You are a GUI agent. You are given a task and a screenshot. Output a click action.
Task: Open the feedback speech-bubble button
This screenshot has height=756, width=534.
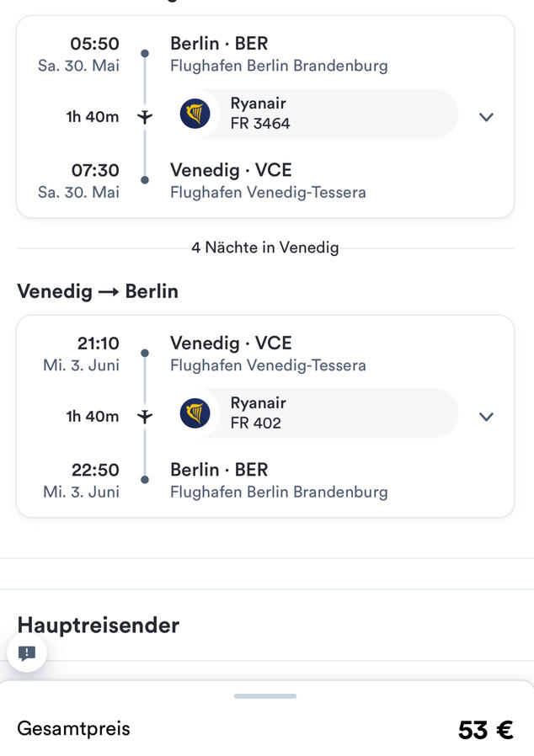(x=27, y=652)
